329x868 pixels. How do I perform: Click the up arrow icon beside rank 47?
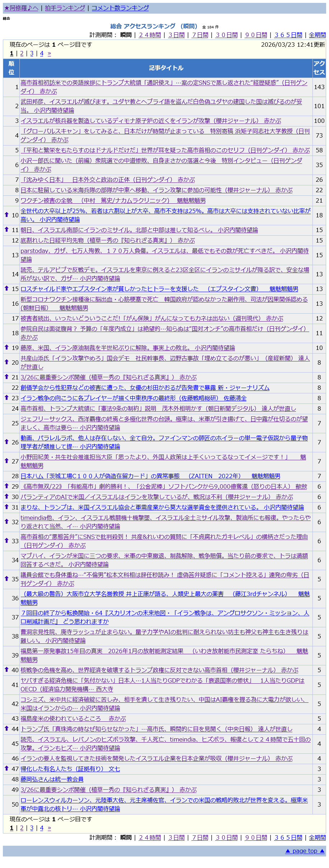(6, 768)
